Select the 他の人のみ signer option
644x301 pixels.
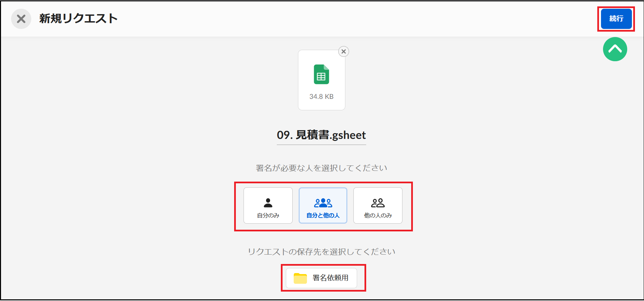tap(378, 205)
